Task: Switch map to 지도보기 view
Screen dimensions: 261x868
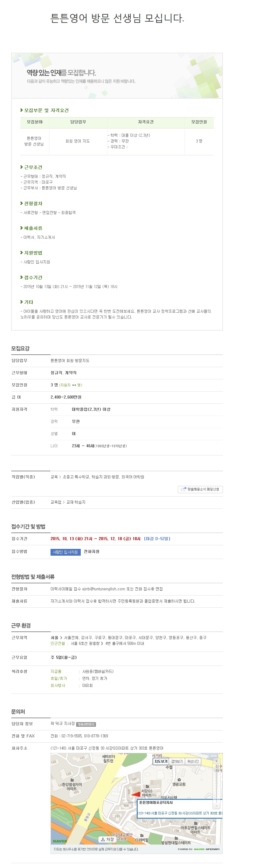Action: click(161, 761)
